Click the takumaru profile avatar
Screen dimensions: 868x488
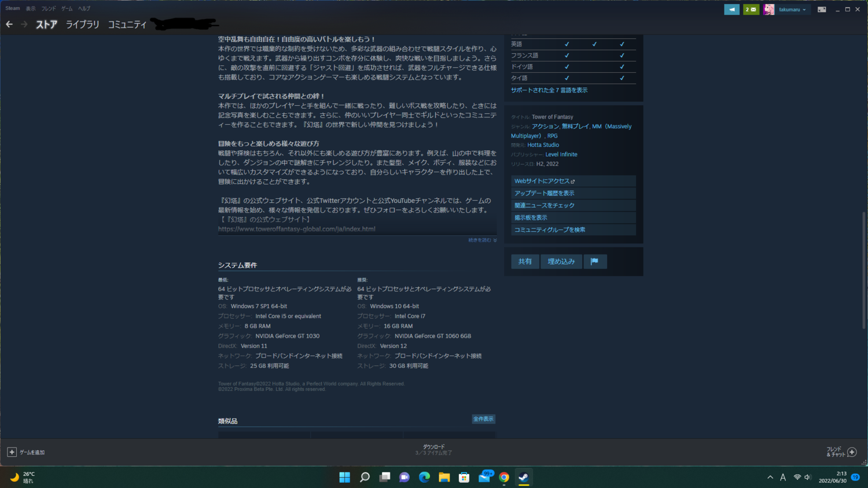tap(769, 9)
